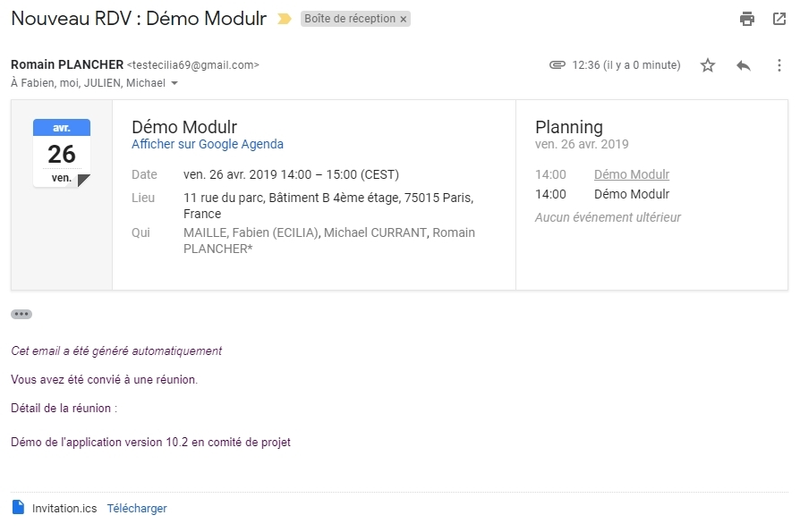Toggle the yellow importance marker

(285, 19)
